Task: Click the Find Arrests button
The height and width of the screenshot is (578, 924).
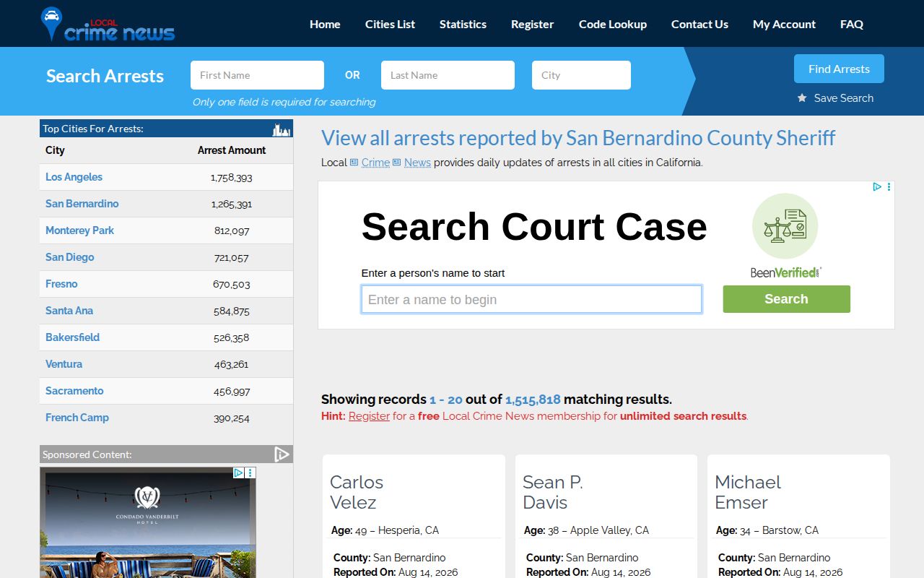Action: click(x=839, y=69)
